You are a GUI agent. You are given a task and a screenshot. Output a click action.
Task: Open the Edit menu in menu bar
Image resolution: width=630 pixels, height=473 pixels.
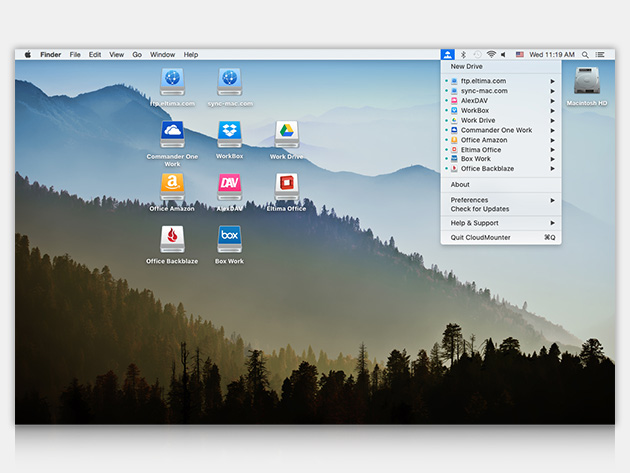click(95, 55)
